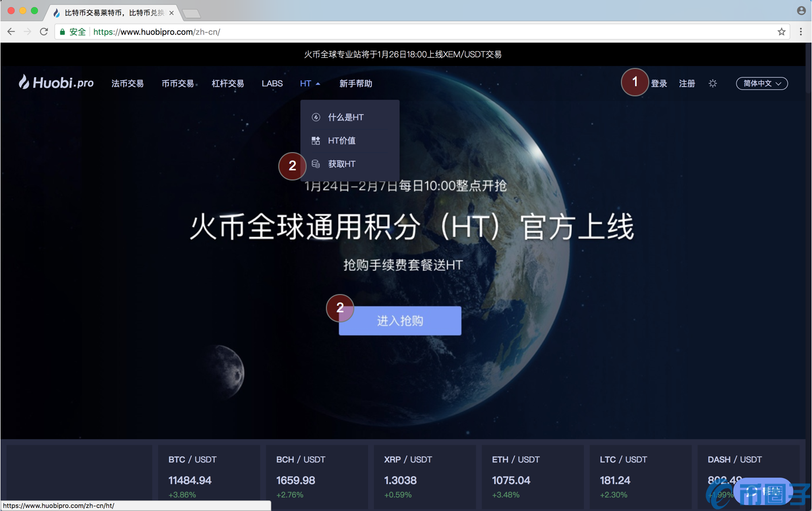Click the 登录 login link
This screenshot has height=511, width=812.
(659, 83)
